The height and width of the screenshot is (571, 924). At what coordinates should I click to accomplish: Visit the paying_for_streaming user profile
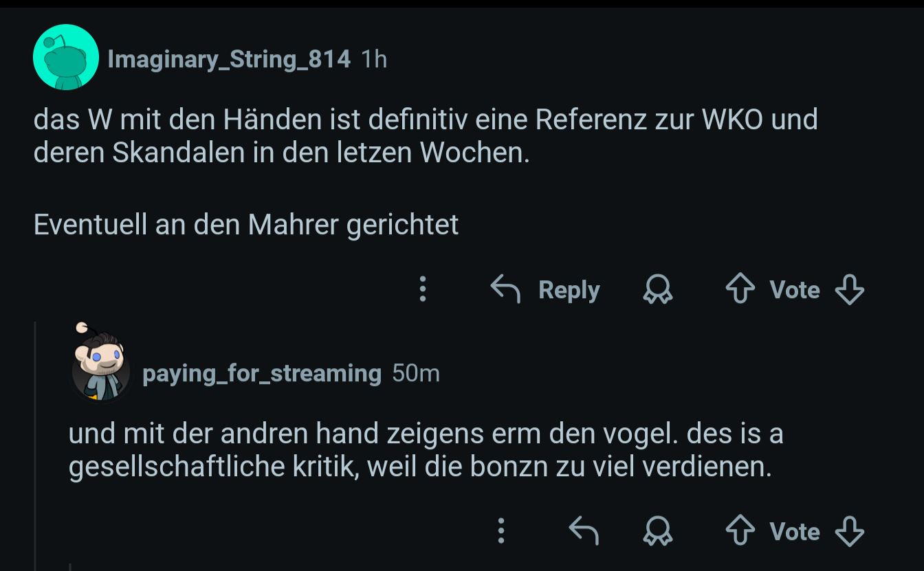[x=261, y=373]
